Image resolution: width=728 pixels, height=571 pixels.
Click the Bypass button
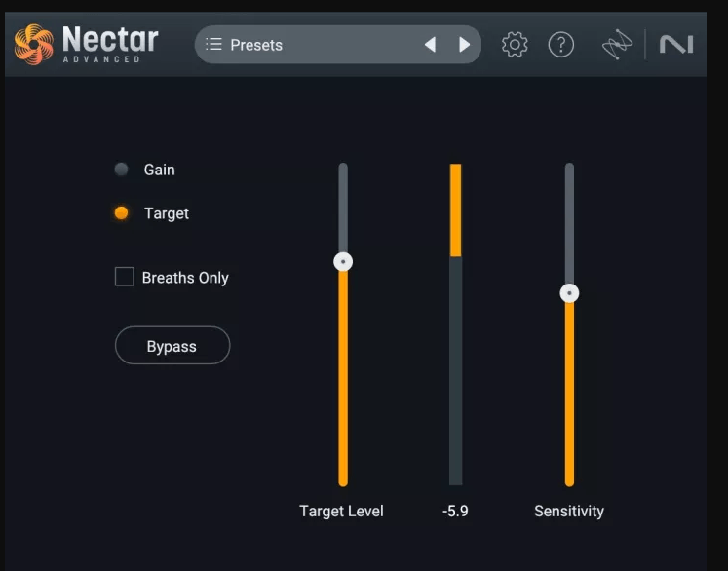[172, 345]
